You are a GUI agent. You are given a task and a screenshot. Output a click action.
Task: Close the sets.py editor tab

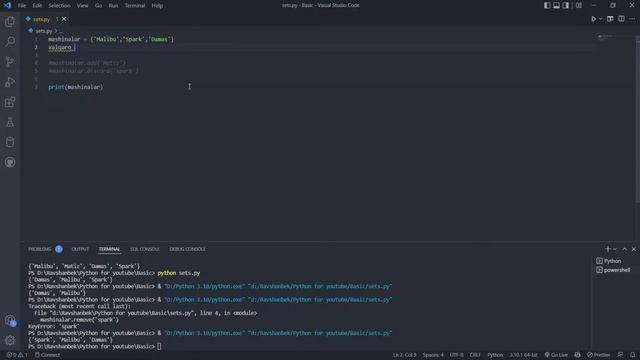[x=64, y=19]
